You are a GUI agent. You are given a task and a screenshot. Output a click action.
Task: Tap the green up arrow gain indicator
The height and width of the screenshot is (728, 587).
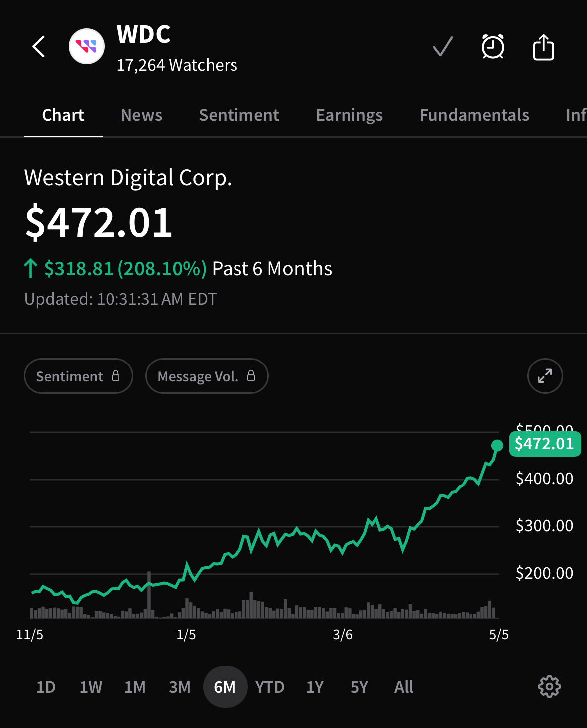(31, 269)
